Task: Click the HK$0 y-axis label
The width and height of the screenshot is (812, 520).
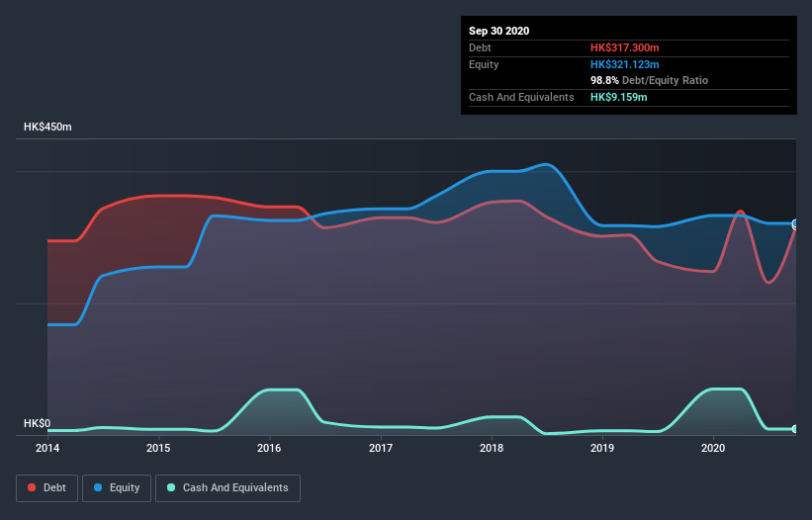Action: point(38,423)
